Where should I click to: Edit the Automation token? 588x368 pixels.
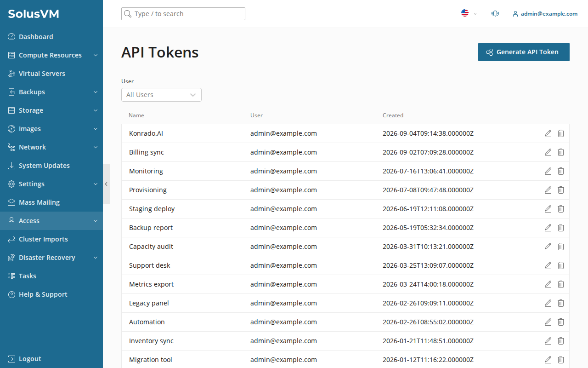click(548, 322)
